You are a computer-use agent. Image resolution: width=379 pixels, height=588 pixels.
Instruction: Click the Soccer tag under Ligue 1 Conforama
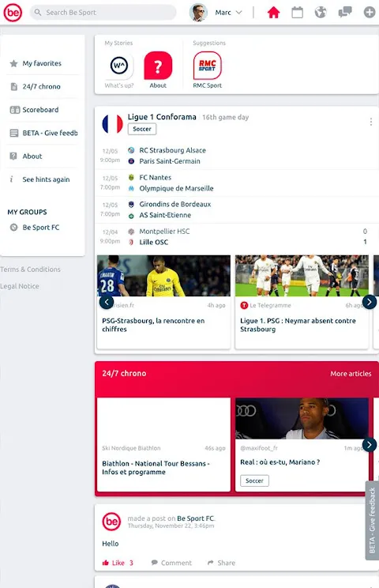(142, 129)
